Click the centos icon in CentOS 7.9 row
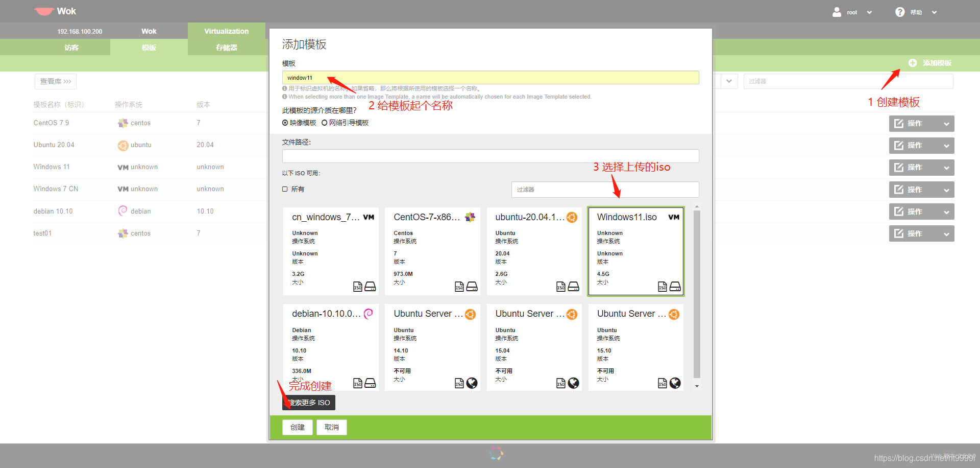 (122, 123)
